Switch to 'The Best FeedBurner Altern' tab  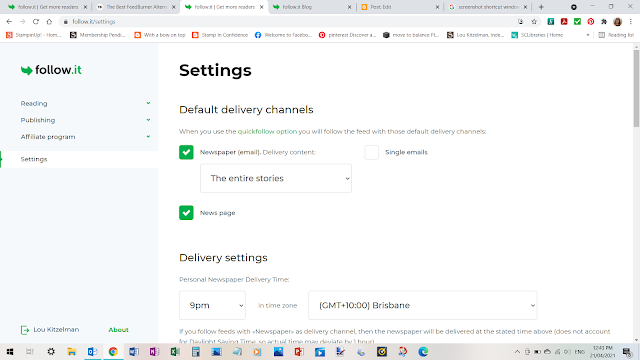pyautogui.click(x=135, y=7)
